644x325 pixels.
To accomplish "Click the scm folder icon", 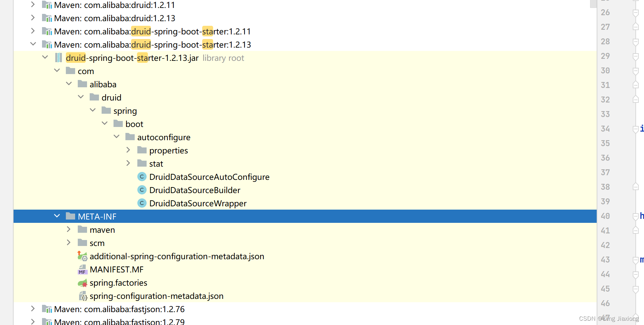I will [82, 243].
